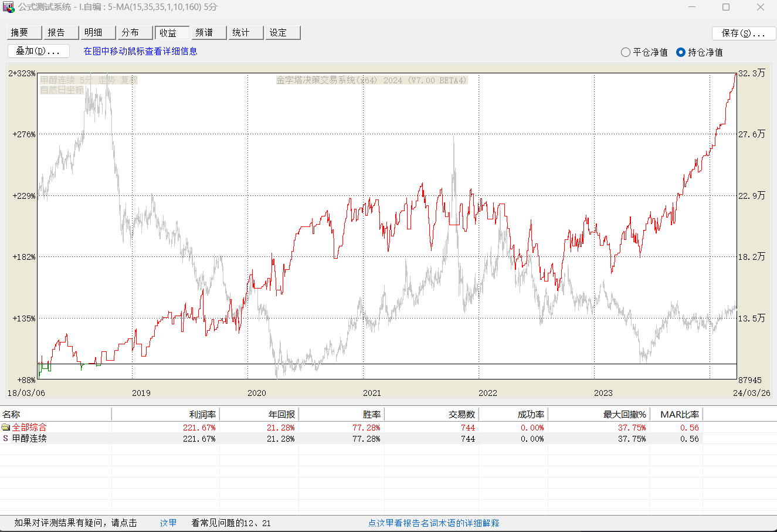Click the 这里 link in footer
777x532 pixels.
[168, 523]
